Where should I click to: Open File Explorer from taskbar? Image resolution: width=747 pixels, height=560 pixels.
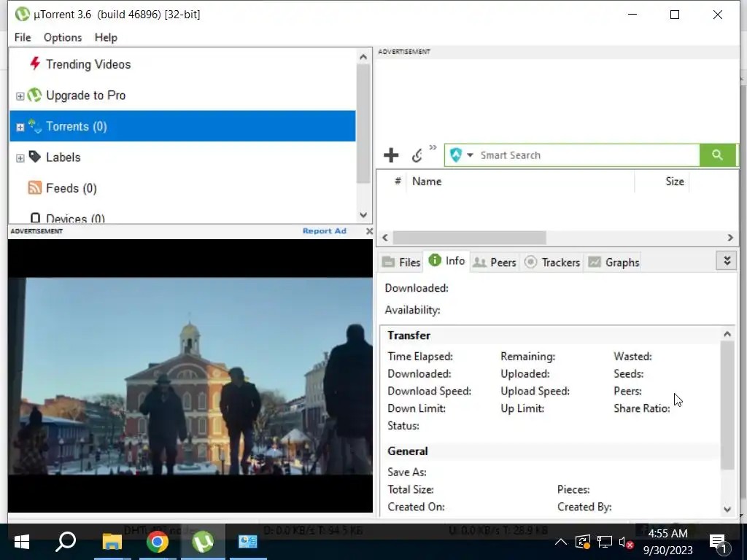point(112,542)
